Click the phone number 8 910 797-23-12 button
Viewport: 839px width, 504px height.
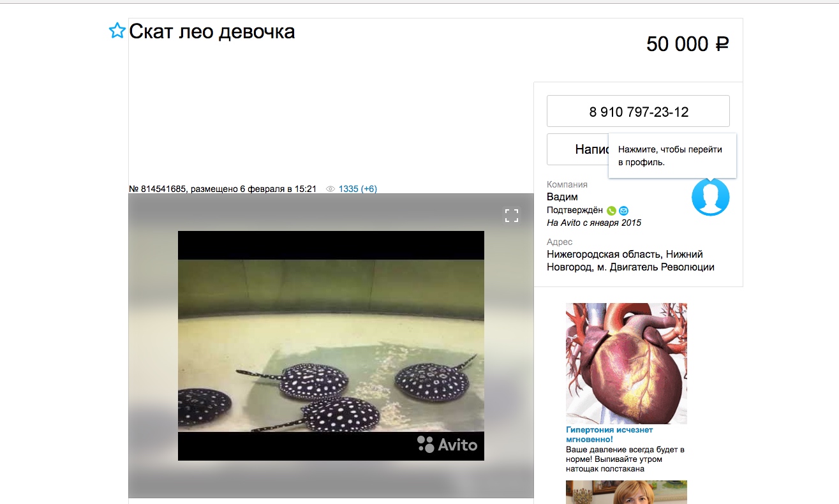[638, 112]
